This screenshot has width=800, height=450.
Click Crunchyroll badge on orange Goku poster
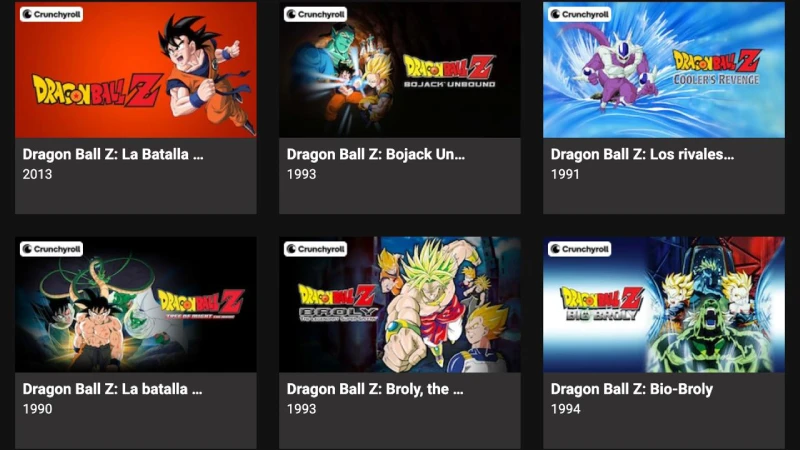pyautogui.click(x=52, y=14)
